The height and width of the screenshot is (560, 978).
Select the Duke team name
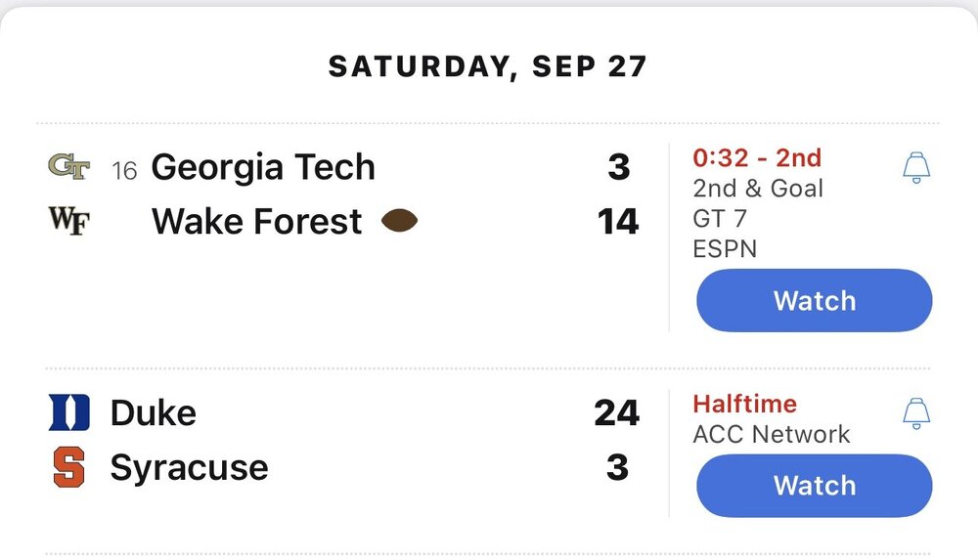pos(154,412)
